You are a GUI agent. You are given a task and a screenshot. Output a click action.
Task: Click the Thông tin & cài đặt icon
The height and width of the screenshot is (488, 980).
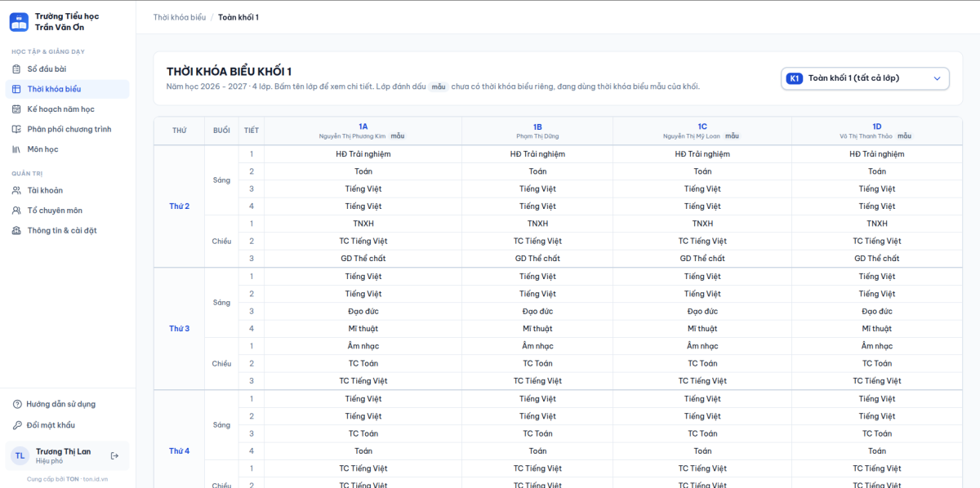18,230
